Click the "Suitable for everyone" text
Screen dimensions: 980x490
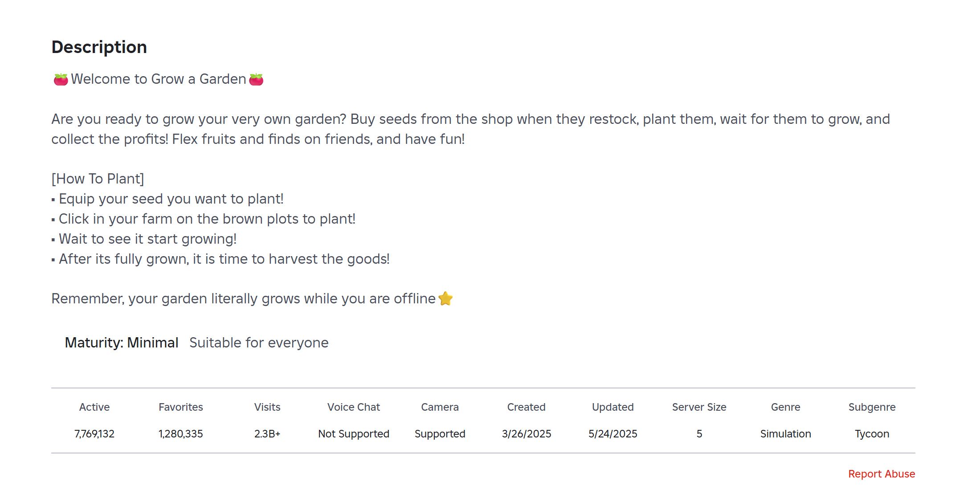259,343
